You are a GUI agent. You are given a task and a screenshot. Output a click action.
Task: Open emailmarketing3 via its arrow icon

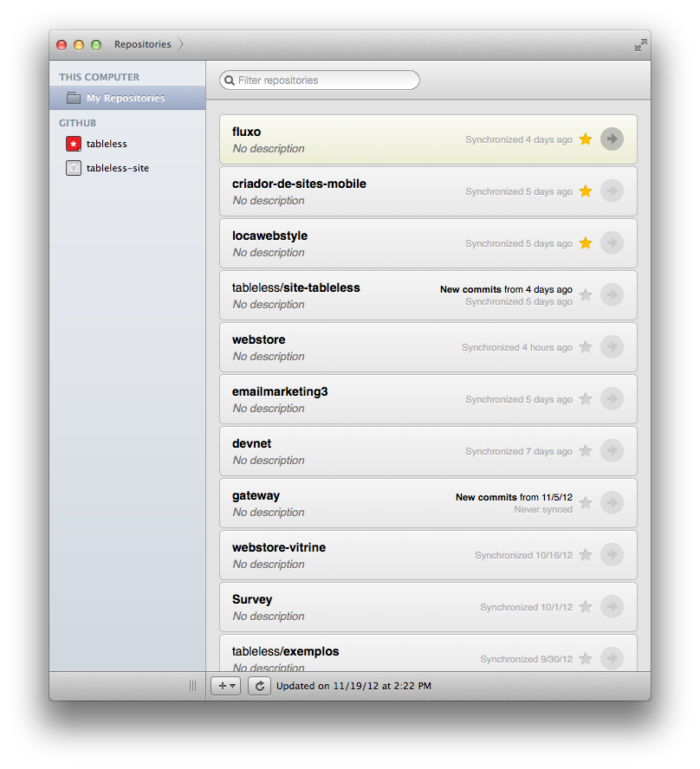pos(612,399)
